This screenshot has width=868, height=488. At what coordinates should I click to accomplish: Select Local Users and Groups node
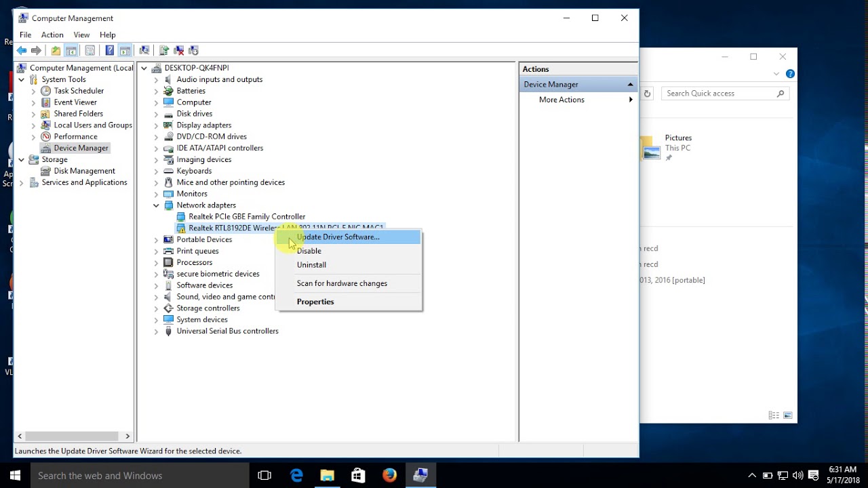[93, 125]
